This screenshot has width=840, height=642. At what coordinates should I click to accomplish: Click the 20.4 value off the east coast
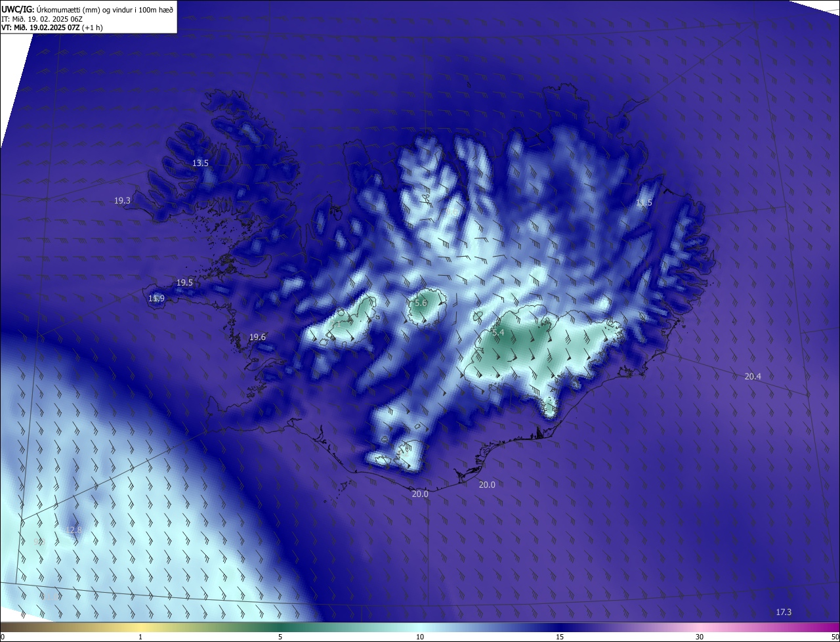click(753, 377)
